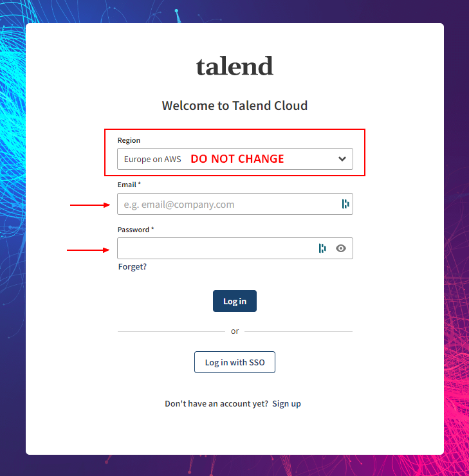Screen dimensions: 469x476
Task: Open the Europe on AWS region selector
Action: (x=153, y=159)
